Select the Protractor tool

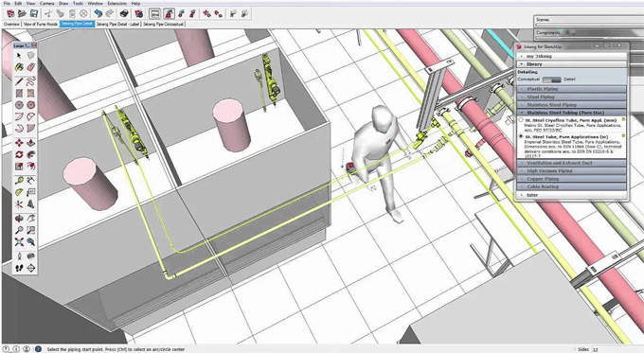point(19,192)
